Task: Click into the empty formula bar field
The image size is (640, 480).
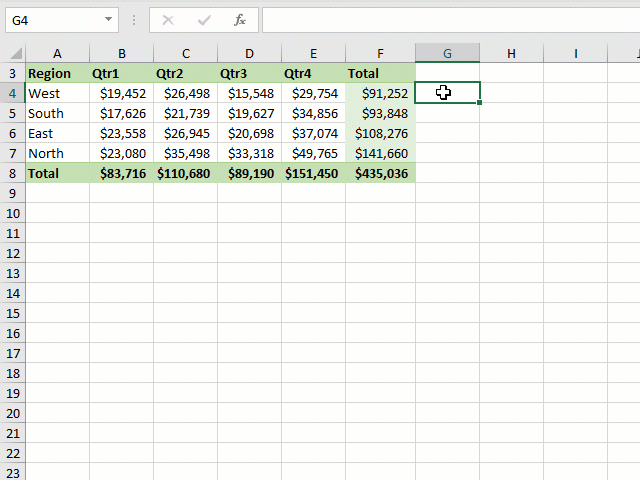Action: pos(450,20)
